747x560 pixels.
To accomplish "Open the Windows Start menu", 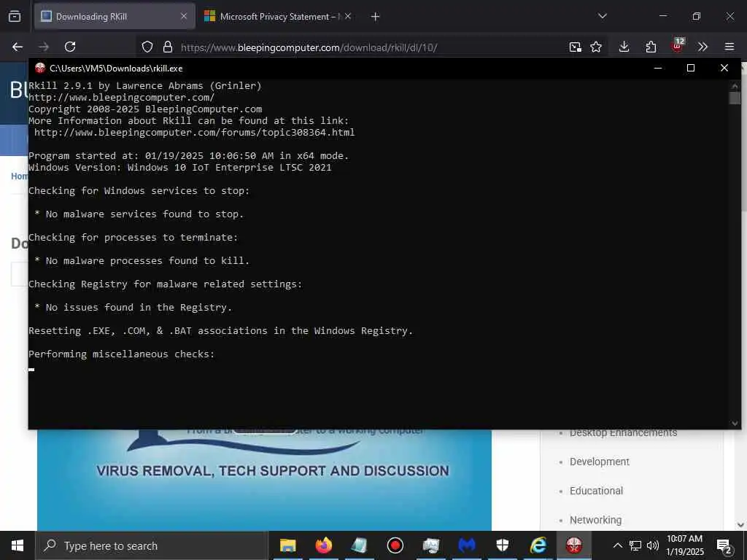I will point(18,545).
